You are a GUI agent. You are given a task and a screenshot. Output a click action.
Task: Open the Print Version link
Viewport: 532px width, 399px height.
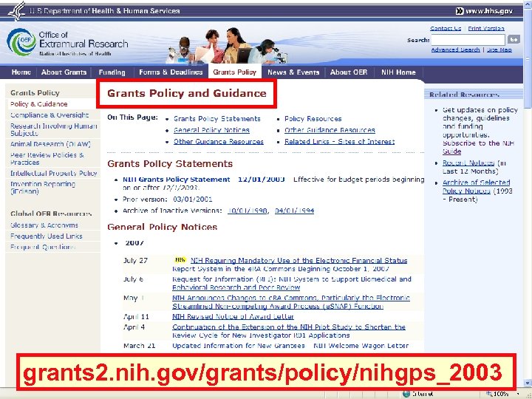click(x=486, y=29)
